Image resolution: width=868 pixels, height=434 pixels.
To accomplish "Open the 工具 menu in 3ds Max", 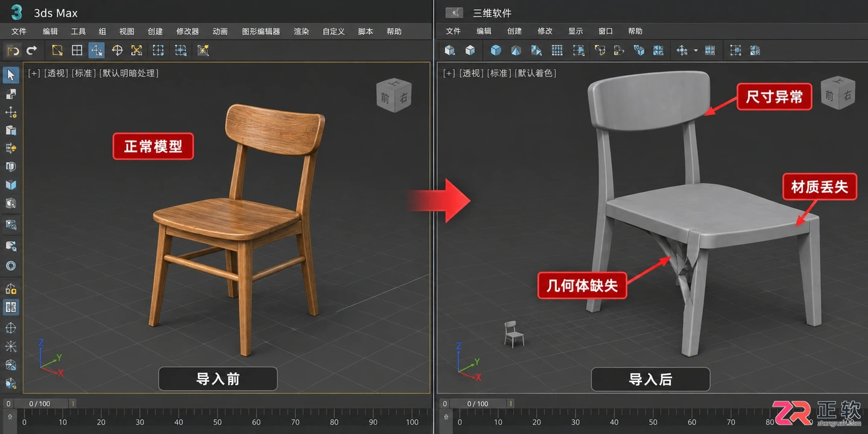I will 78,31.
